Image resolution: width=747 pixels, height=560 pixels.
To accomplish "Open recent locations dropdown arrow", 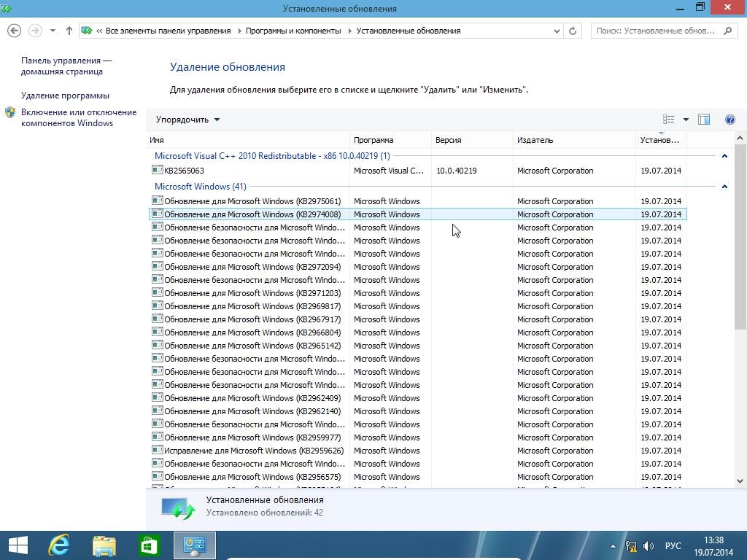I will click(x=53, y=31).
